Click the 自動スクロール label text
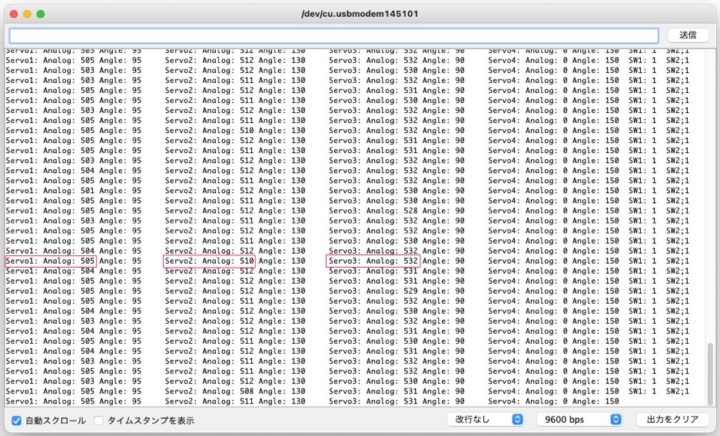The height and width of the screenshot is (436, 720). (x=55, y=420)
